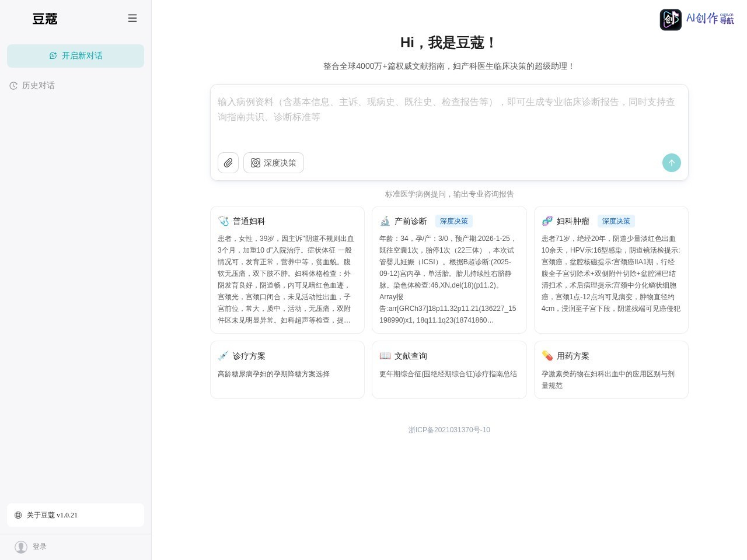Click the syringe icon on 诊疗方案
The image size is (747, 560).
tap(223, 356)
